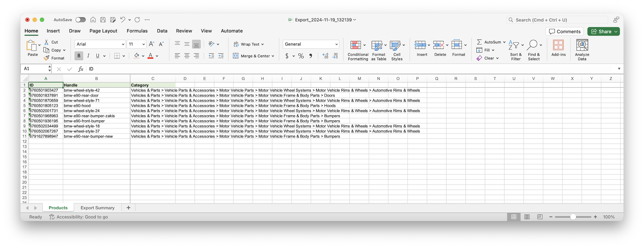The height and width of the screenshot is (248, 644).
Task: Click the Conditional Formatting icon
Action: (x=356, y=45)
